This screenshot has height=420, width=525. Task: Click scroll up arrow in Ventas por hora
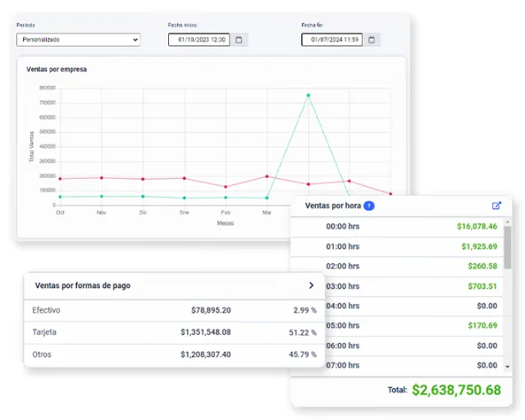click(508, 222)
